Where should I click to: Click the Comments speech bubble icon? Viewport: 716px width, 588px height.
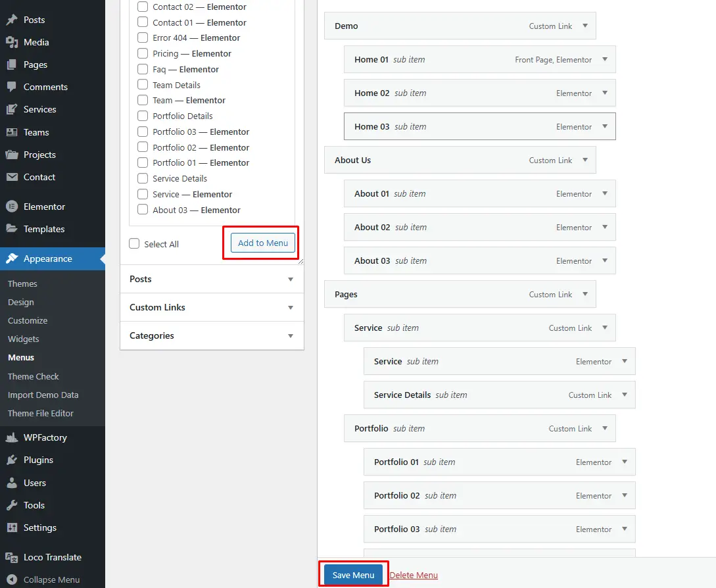click(12, 87)
